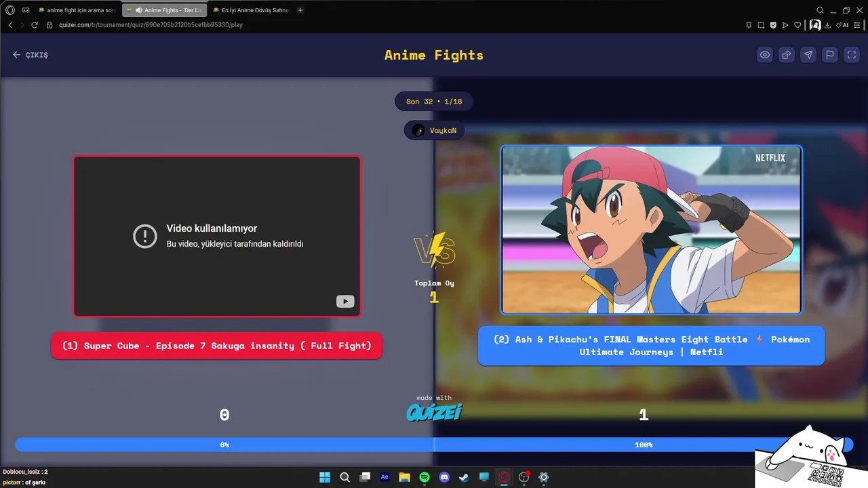Click the vote percentage progress bar
Screen dimensions: 868x488
(434, 445)
